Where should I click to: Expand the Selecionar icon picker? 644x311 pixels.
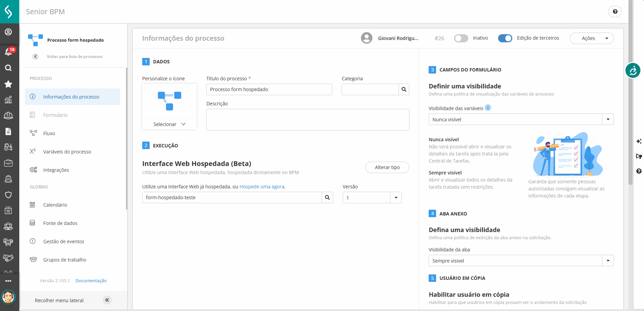pos(169,124)
